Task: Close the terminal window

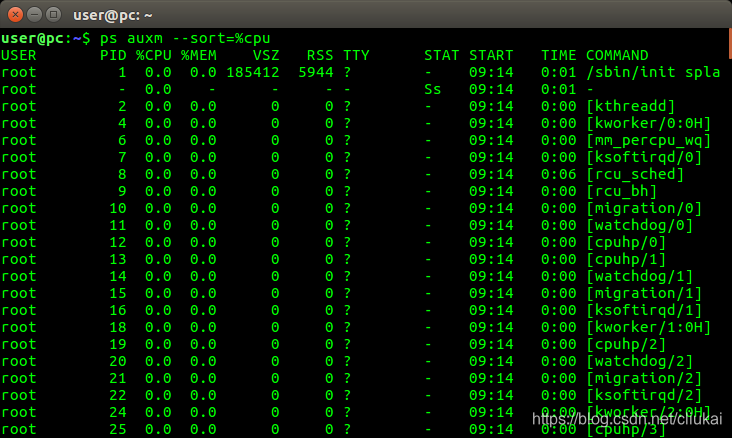Action: tap(15, 15)
